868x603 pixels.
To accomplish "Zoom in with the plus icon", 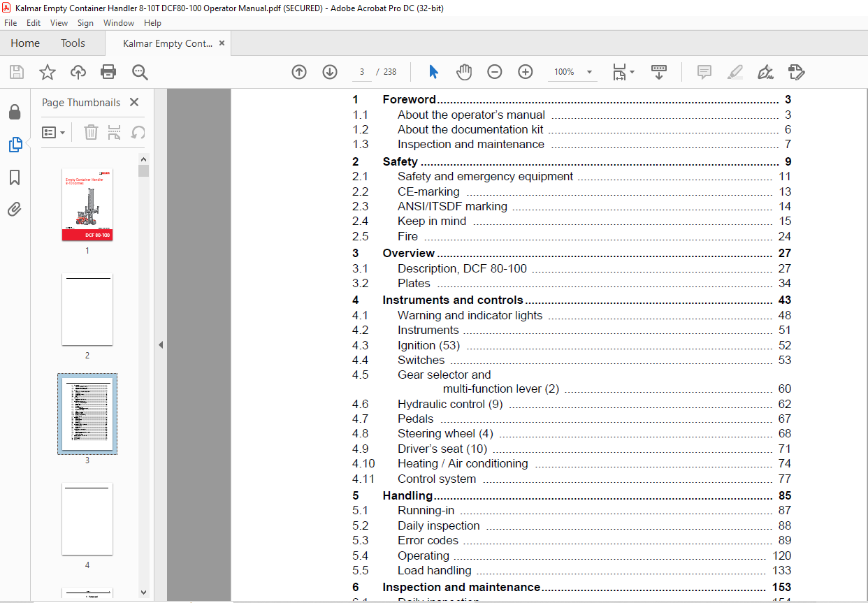I will (x=526, y=72).
